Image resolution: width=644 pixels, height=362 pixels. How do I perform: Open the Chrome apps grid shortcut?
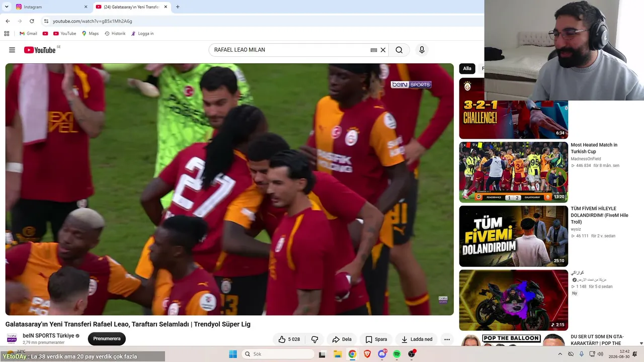(7, 34)
